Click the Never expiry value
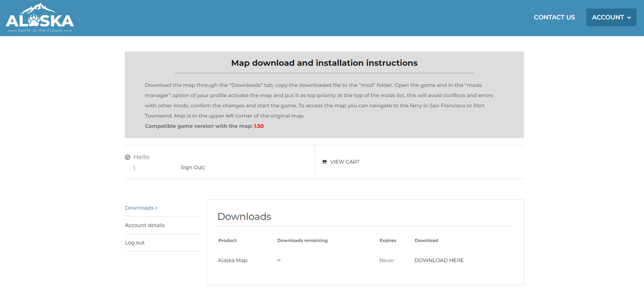Screen dimensions: 644x288 pyautogui.click(x=387, y=260)
